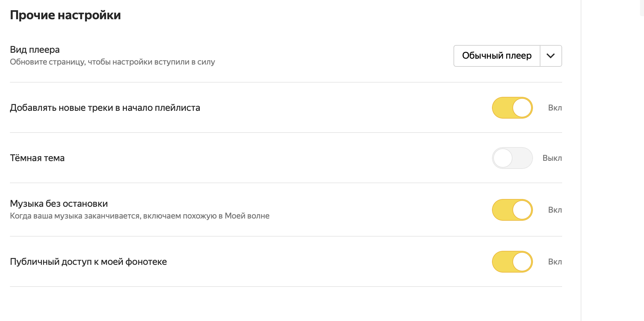644x321 pixels.
Task: Click the chevron arrow of player view selector
Action: 551,56
